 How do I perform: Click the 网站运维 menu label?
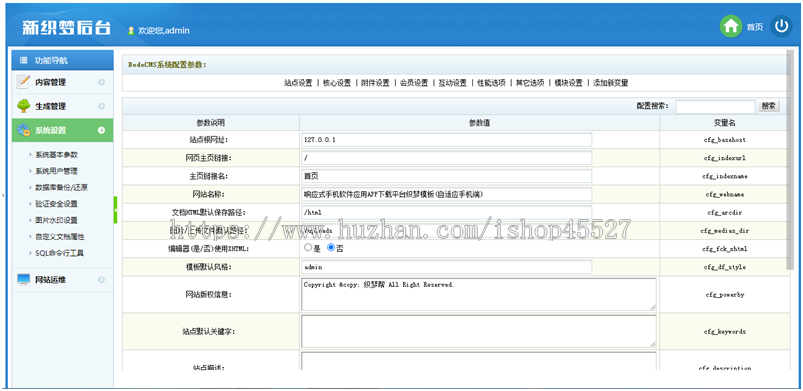[x=50, y=280]
